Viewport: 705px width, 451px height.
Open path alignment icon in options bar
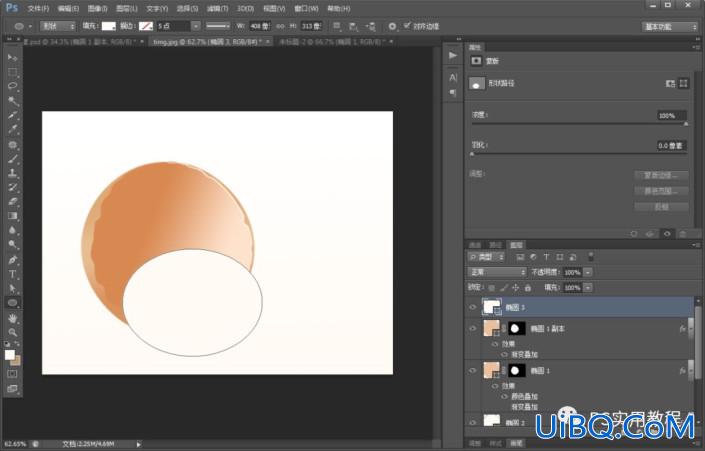point(353,27)
